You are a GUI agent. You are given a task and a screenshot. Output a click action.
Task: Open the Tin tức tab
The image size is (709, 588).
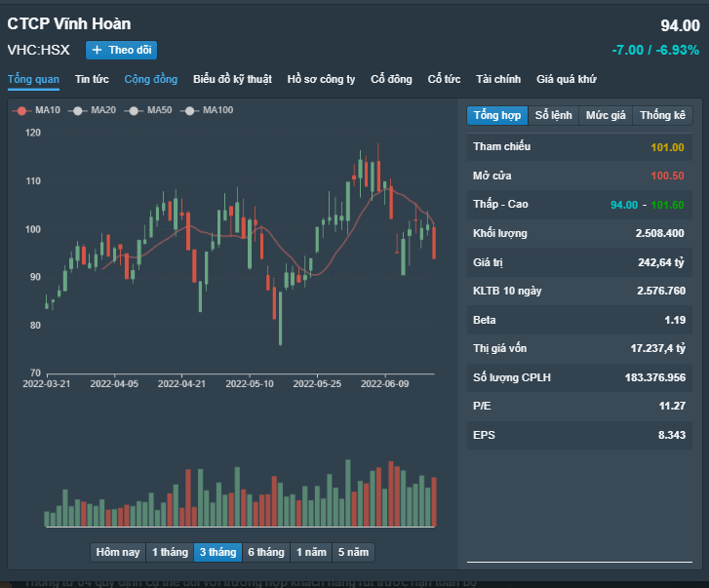tap(92, 79)
